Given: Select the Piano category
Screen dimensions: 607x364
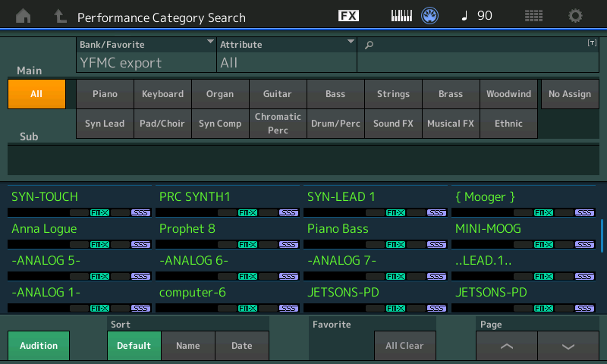Looking at the screenshot, I should tap(105, 94).
